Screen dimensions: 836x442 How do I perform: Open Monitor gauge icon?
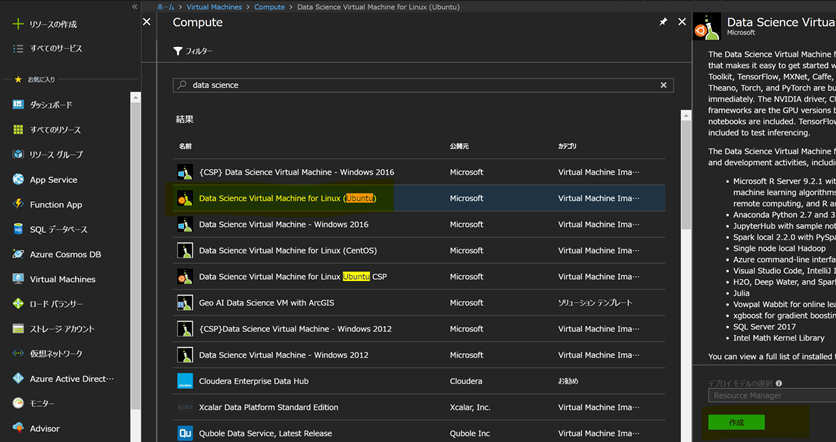pos(18,404)
